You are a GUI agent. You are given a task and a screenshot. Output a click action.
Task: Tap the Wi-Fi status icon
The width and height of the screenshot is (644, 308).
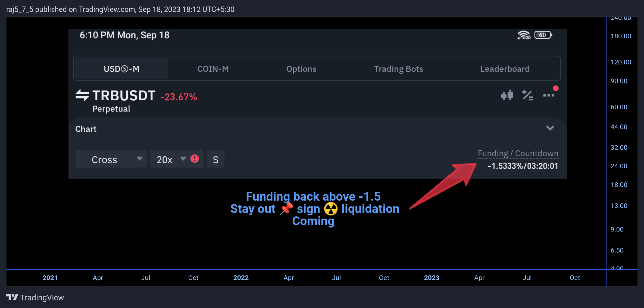click(524, 35)
